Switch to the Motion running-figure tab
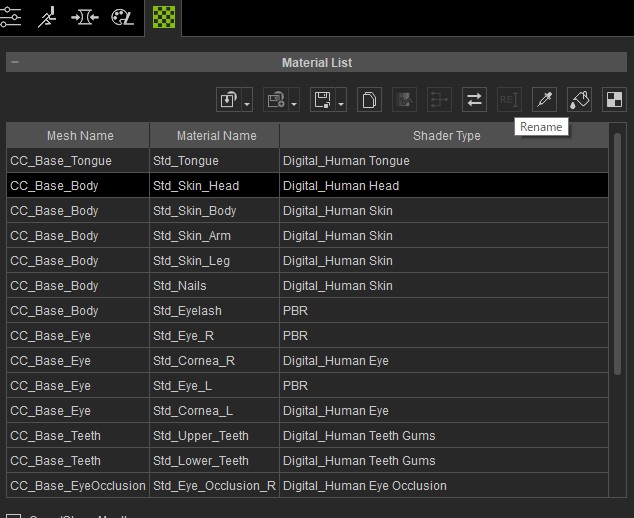This screenshot has width=634, height=518. [47, 16]
